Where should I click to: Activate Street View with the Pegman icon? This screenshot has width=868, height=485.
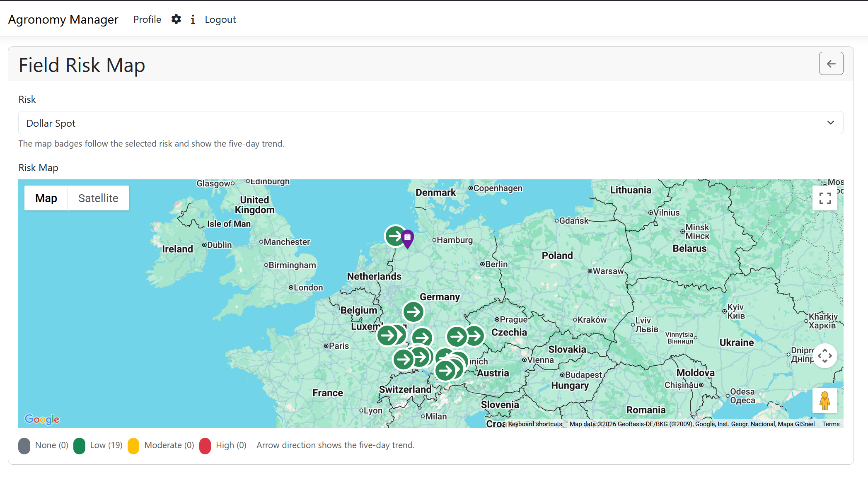click(825, 401)
